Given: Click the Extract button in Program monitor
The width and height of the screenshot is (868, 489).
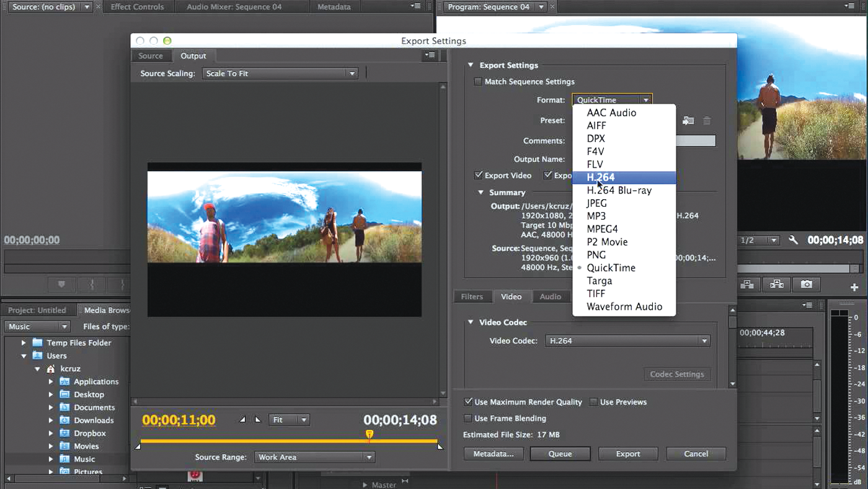Looking at the screenshot, I should pos(776,284).
